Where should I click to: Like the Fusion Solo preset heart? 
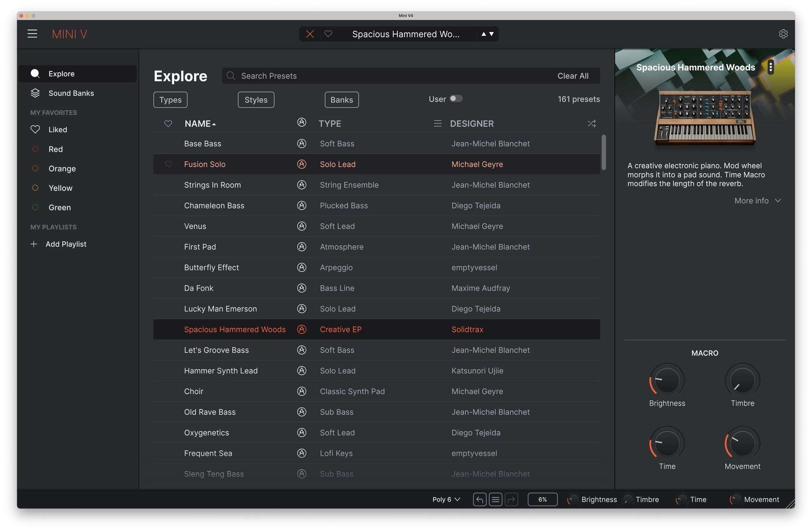tap(168, 164)
